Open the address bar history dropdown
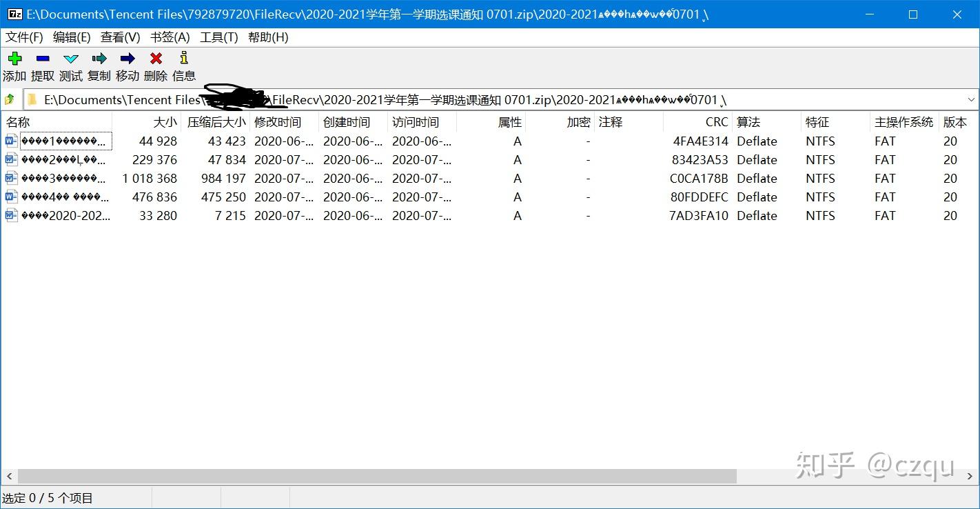Viewport: 980px width, 509px height. tap(970, 99)
